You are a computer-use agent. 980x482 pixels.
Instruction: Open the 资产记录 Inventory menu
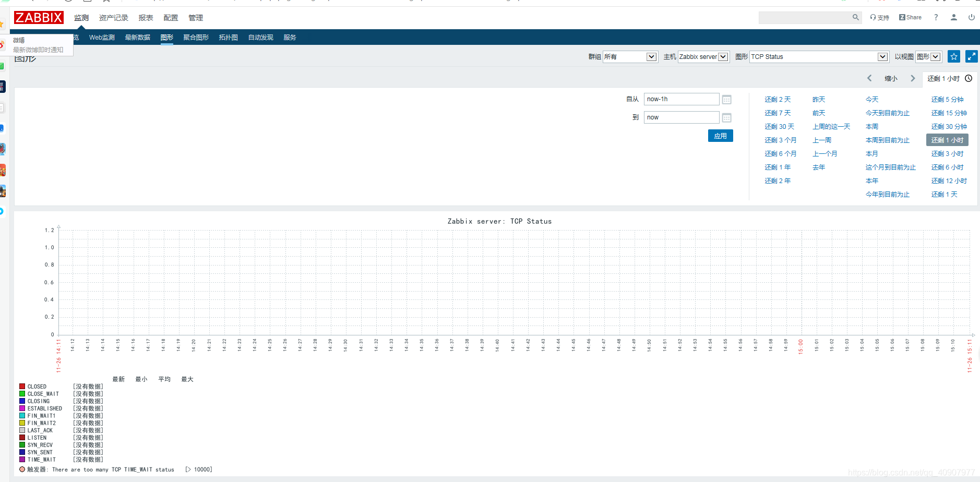click(114, 18)
